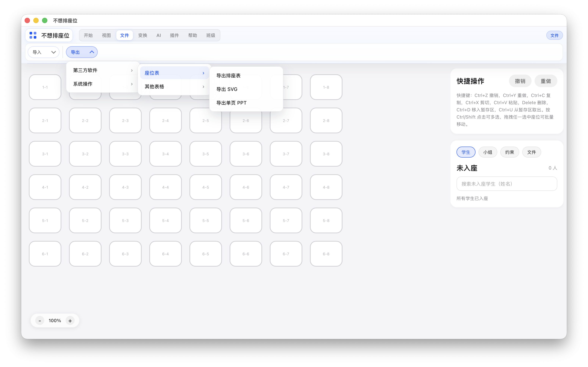Select seat 4-2
The image size is (588, 367).
click(x=85, y=187)
